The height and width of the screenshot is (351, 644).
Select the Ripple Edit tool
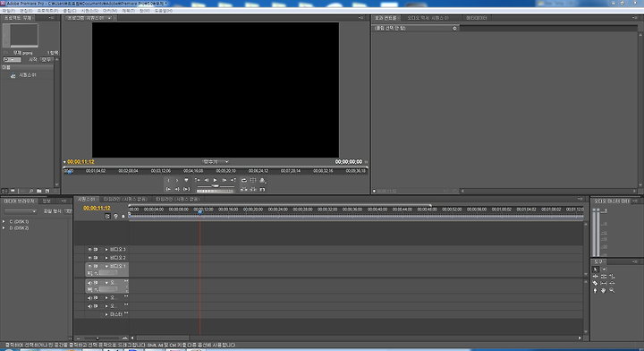[596, 276]
